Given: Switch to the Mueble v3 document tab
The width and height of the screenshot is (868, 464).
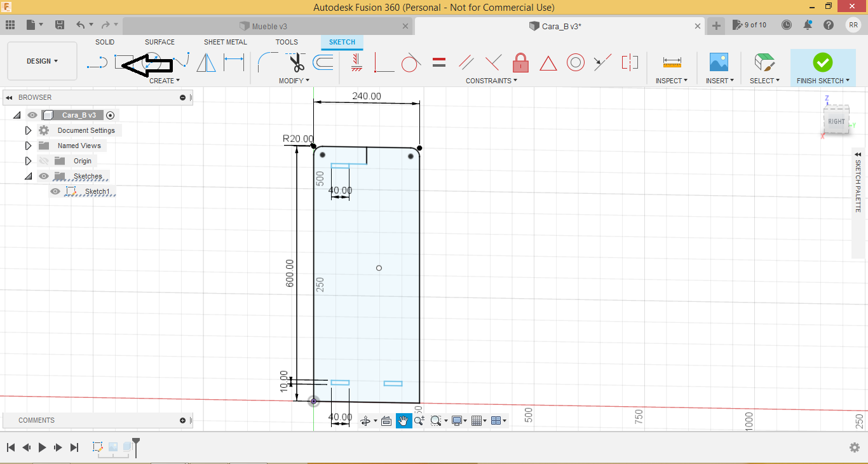Looking at the screenshot, I should tap(267, 26).
